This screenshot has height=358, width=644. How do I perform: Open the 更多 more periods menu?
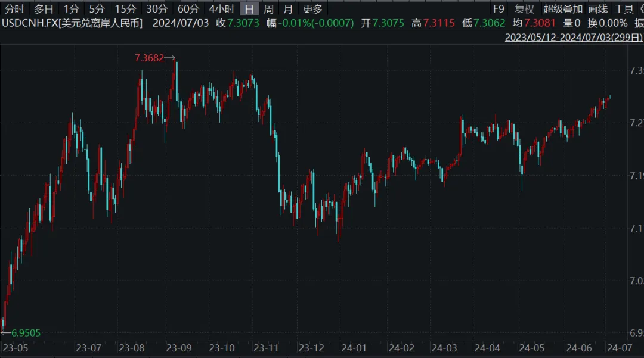[312, 9]
